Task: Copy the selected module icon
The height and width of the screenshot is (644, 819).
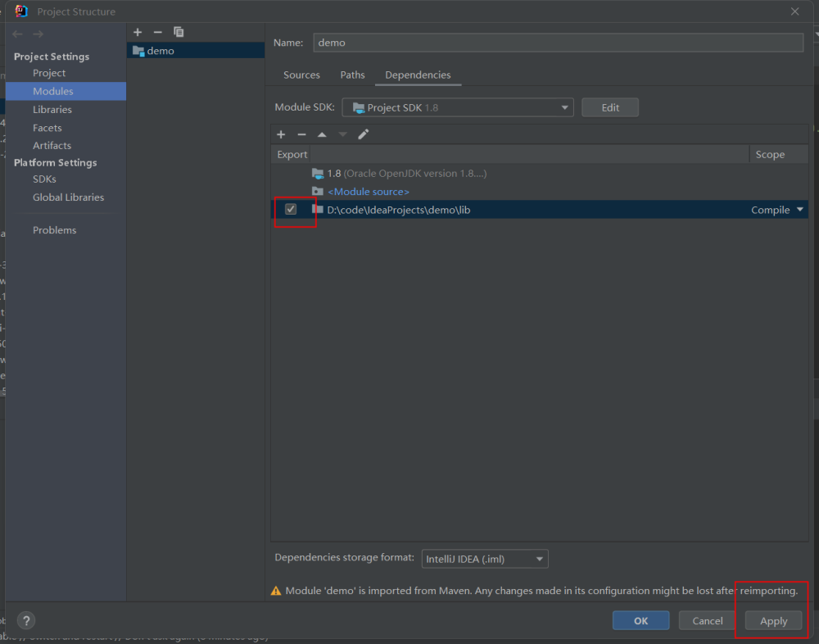Action: coord(179,33)
